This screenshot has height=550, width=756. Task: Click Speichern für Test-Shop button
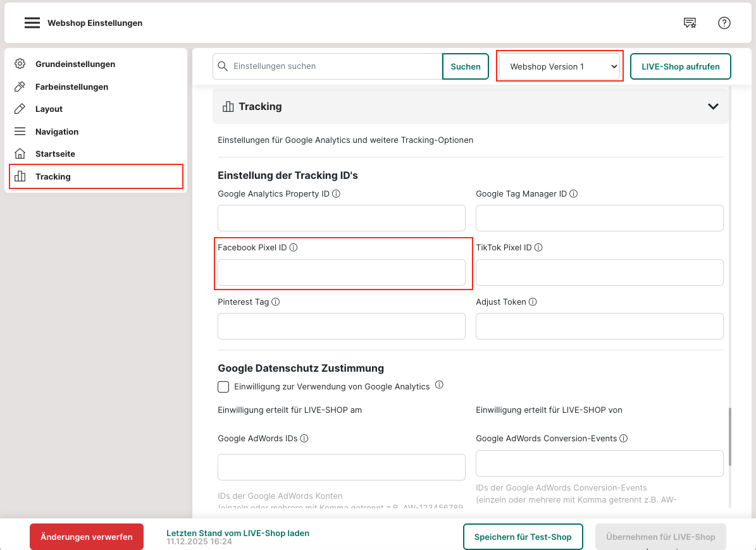pyautogui.click(x=523, y=537)
